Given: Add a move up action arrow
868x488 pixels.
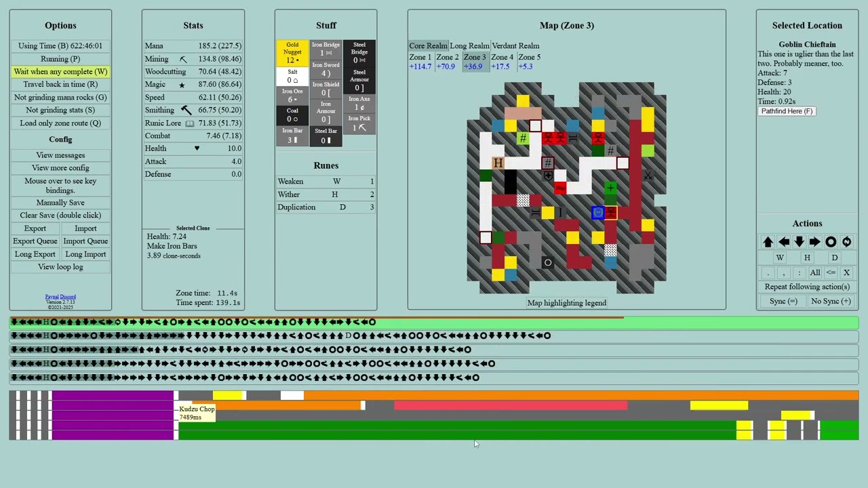Looking at the screenshot, I should pyautogui.click(x=768, y=242).
